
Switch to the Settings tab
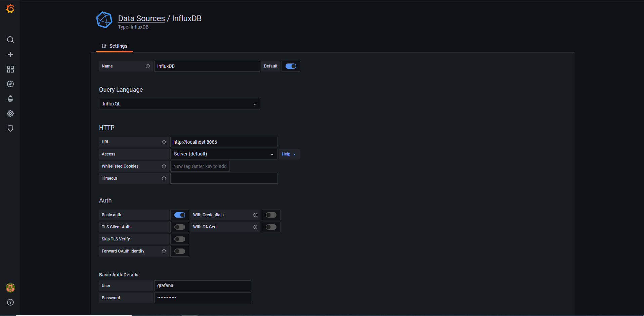[115, 46]
